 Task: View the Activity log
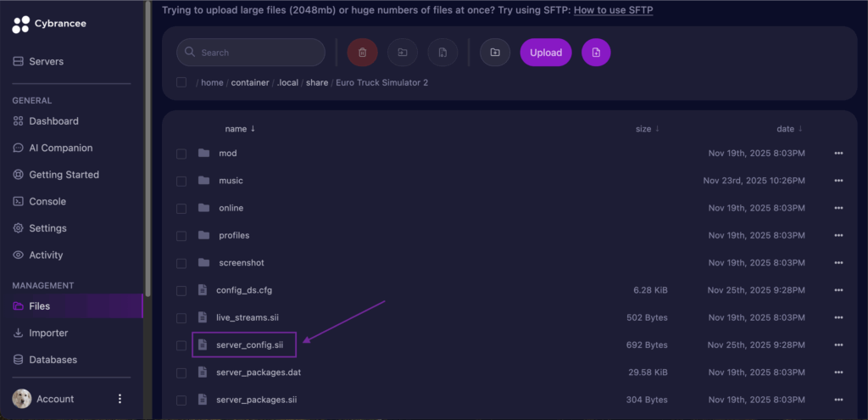click(37, 255)
